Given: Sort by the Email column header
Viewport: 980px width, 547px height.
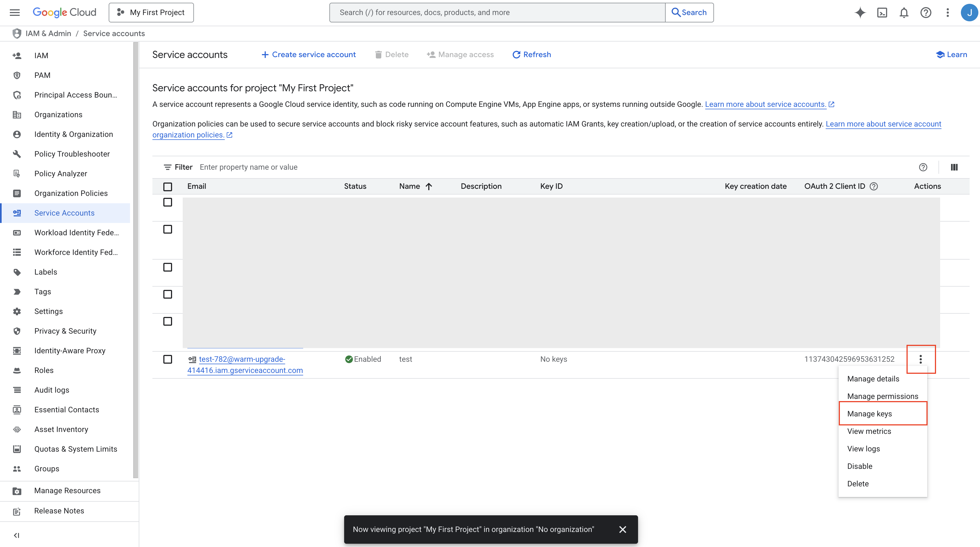Looking at the screenshot, I should point(197,186).
